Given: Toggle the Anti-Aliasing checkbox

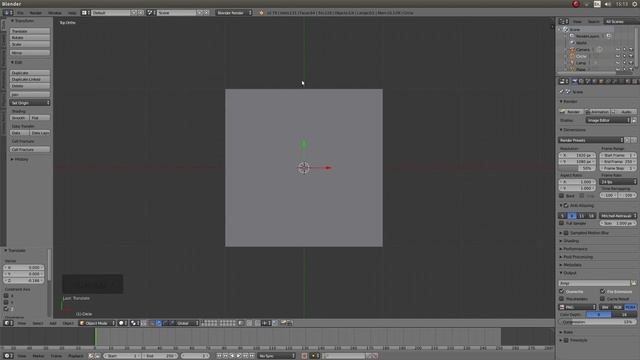Looking at the screenshot, I should pyautogui.click(x=566, y=205).
